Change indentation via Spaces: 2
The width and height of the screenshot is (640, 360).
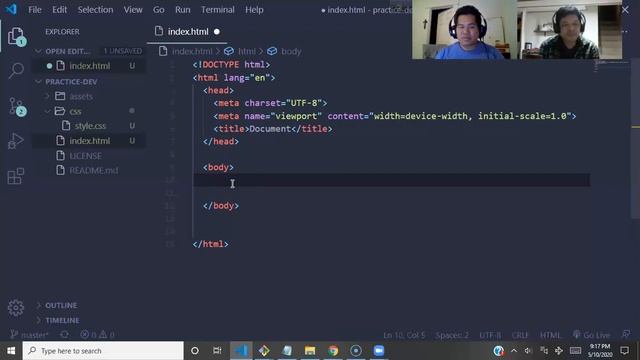451,335
